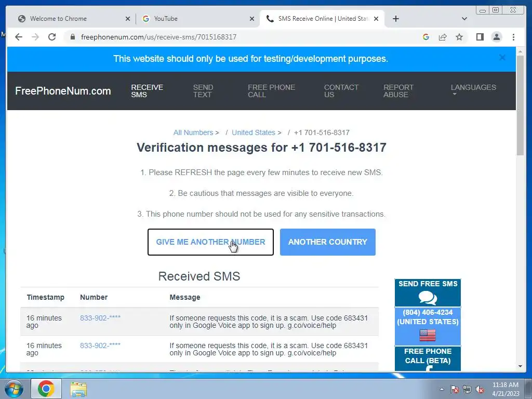Open the Chrome side panel icon
The height and width of the screenshot is (399, 532).
pyautogui.click(x=480, y=37)
